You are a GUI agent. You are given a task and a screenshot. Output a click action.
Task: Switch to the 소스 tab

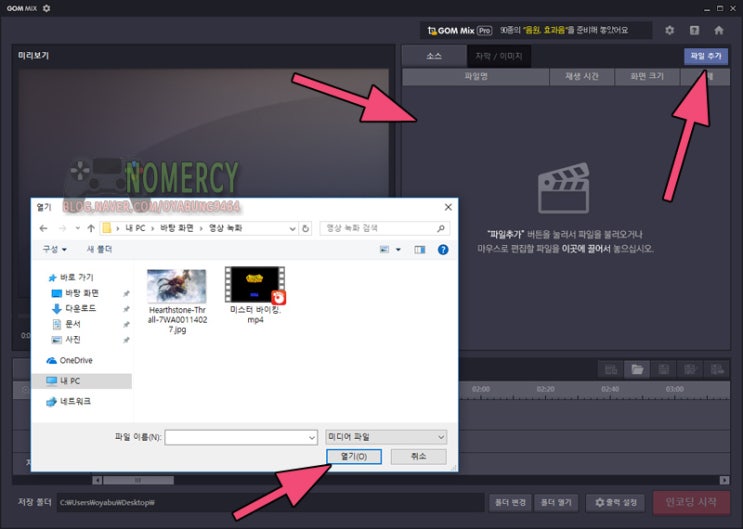[434, 56]
